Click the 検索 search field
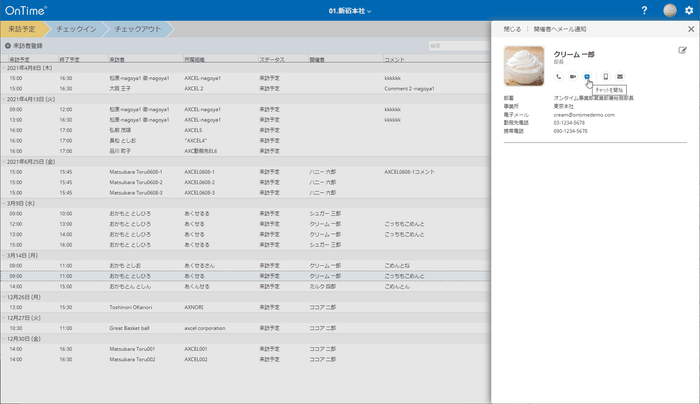700x404 pixels. [455, 46]
